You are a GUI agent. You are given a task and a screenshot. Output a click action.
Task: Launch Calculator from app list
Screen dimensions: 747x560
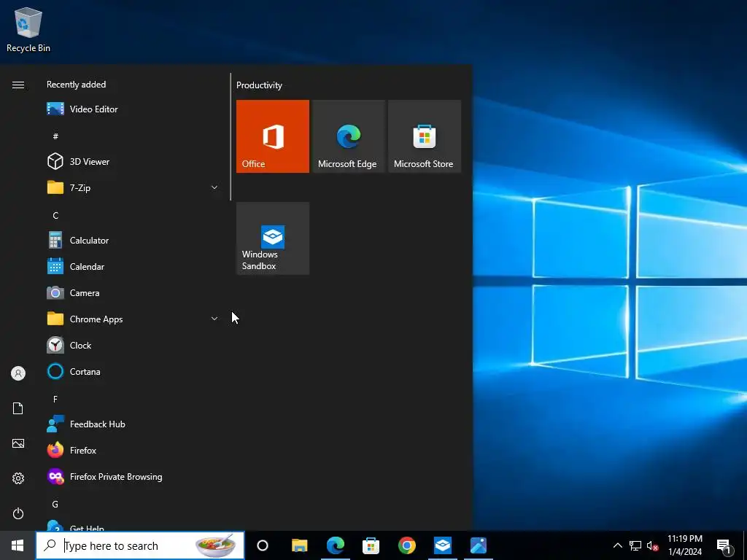[x=133, y=241]
